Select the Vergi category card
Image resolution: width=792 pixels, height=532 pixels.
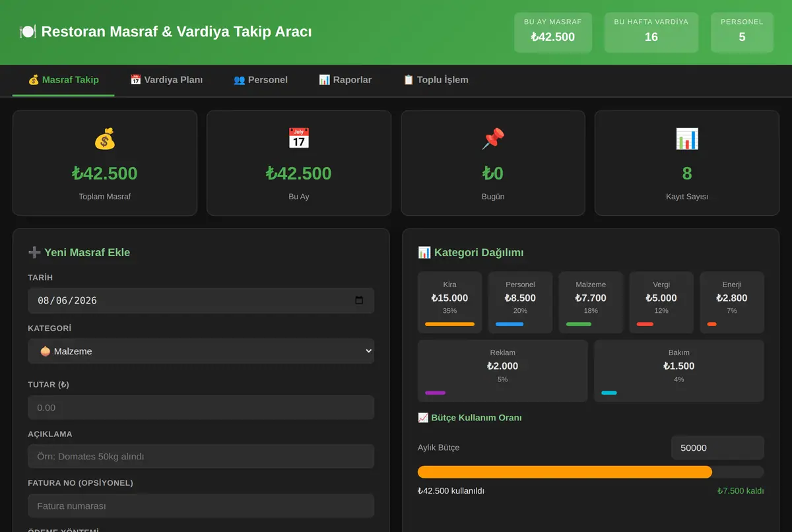click(661, 302)
